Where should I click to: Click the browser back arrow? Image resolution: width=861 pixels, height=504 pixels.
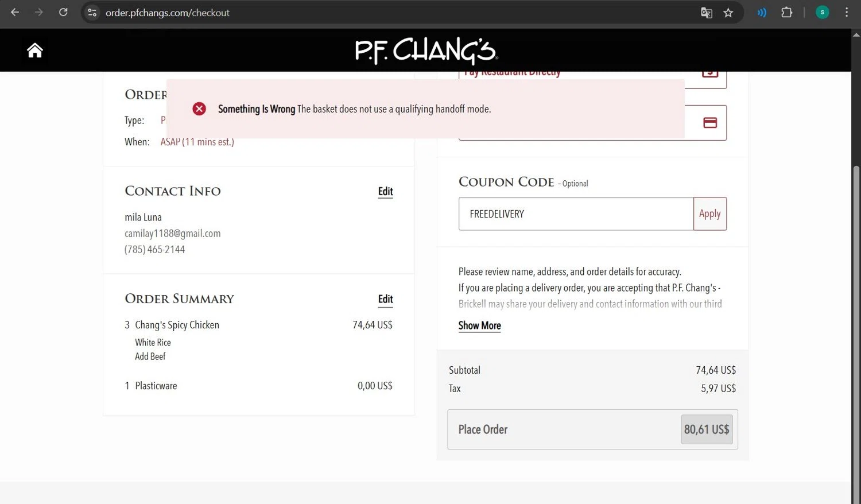point(15,13)
